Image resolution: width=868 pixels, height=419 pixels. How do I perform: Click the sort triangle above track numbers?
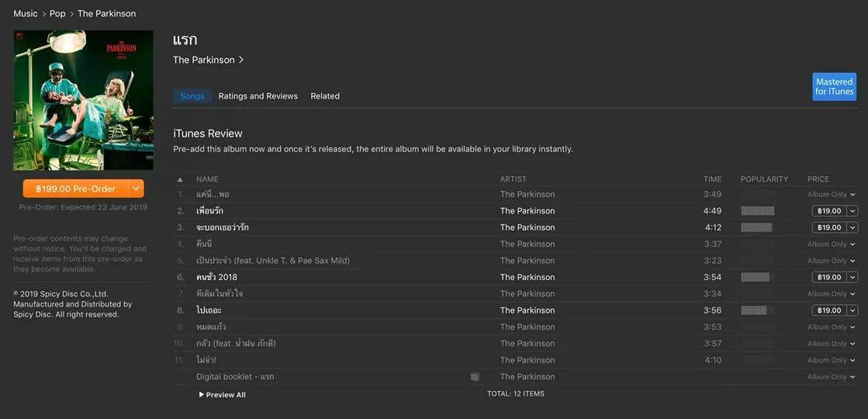180,179
